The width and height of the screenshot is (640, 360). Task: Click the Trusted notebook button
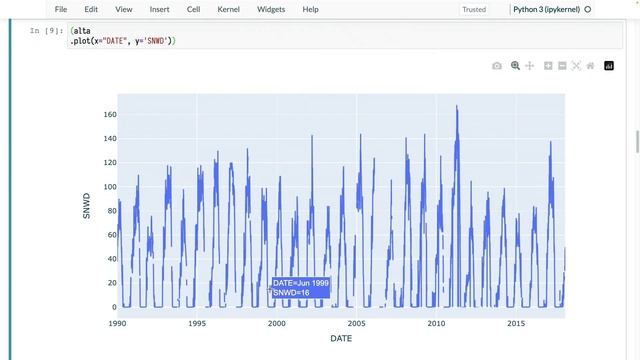(474, 9)
